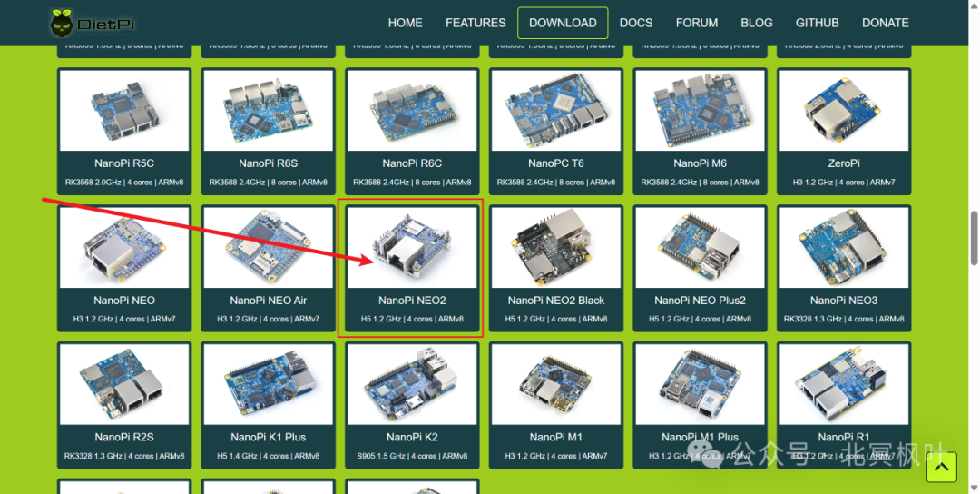The width and height of the screenshot is (980, 494).
Task: Select the NanoPi K2 board image
Action: pos(412,384)
